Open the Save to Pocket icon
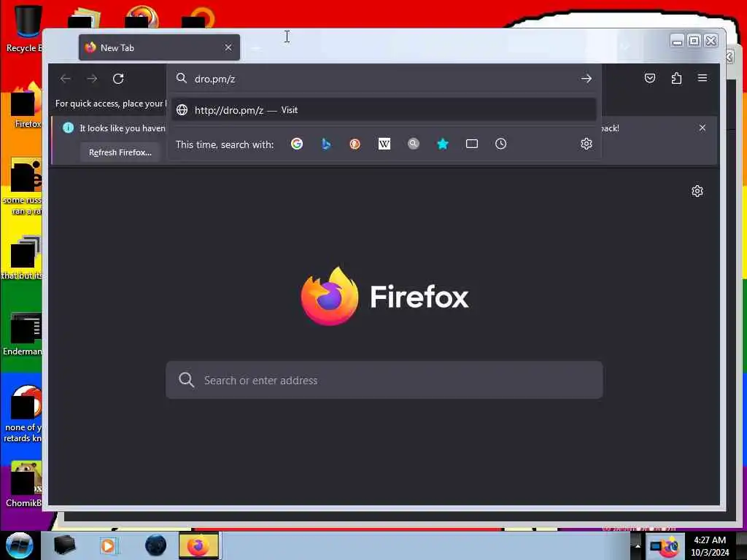Viewport: 747px width, 560px height. 650,78
